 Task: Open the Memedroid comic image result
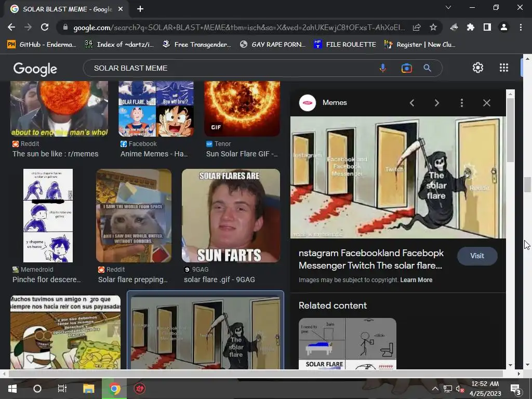pos(48,216)
